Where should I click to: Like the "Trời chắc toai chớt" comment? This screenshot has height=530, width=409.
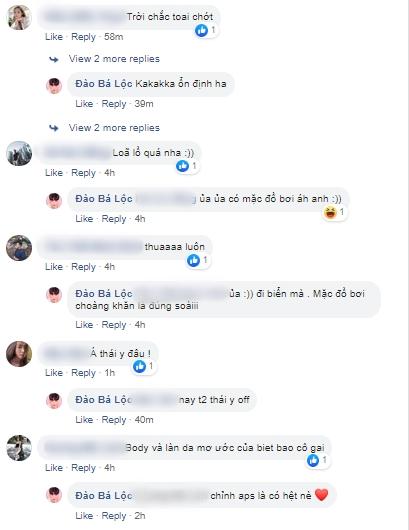(54, 37)
